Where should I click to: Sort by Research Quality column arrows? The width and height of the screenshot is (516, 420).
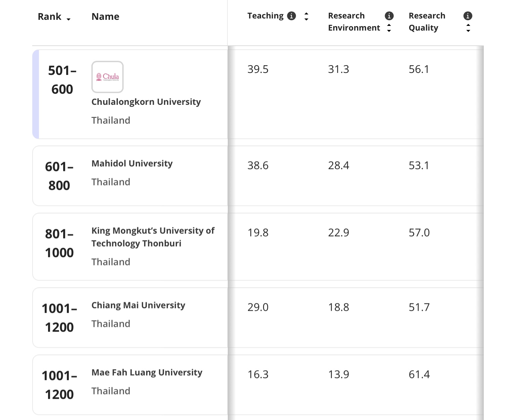pos(468,28)
